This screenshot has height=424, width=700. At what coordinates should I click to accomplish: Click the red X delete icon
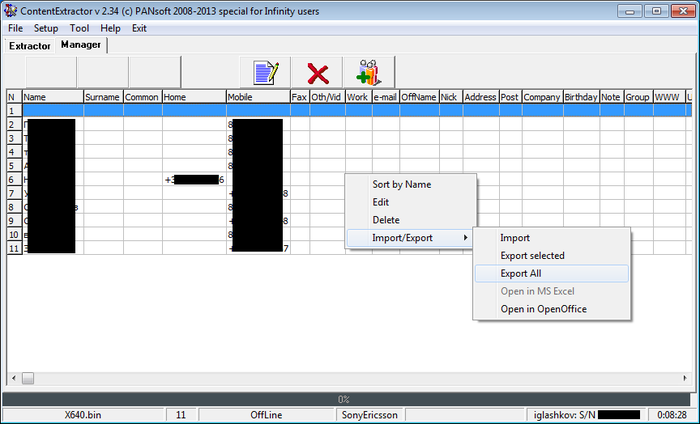[318, 73]
